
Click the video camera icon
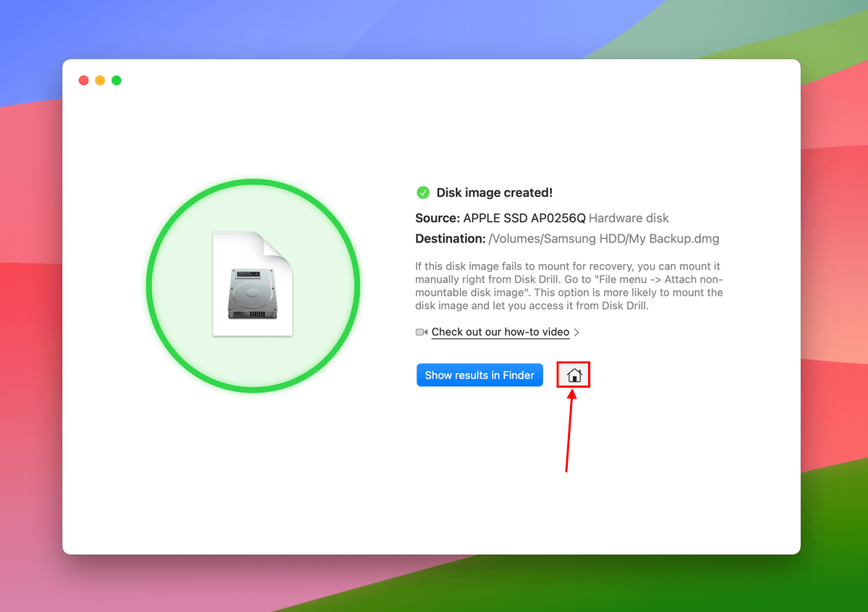pos(422,332)
